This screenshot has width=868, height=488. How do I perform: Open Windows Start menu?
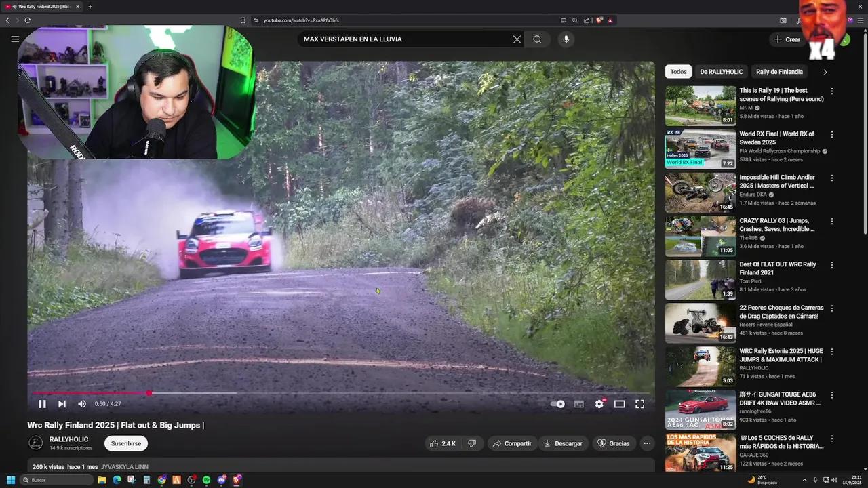[11, 480]
